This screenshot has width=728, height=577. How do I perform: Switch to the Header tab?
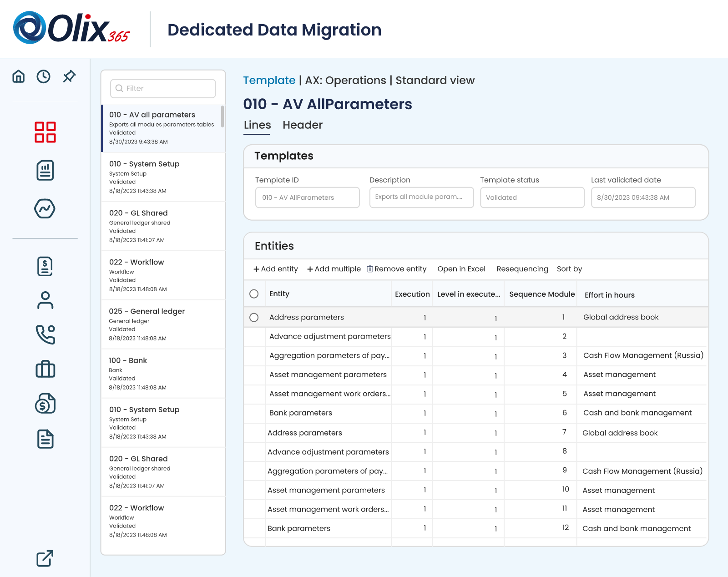303,125
